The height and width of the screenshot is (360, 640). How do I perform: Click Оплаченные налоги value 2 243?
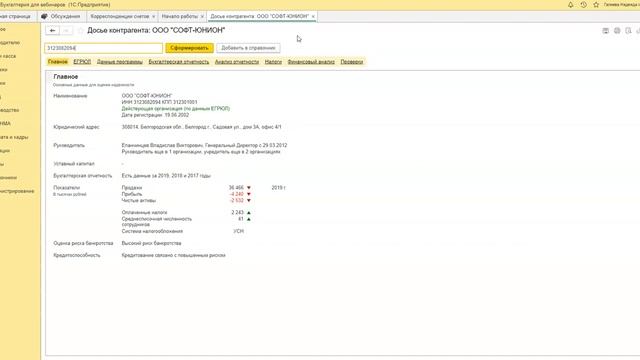(238, 213)
